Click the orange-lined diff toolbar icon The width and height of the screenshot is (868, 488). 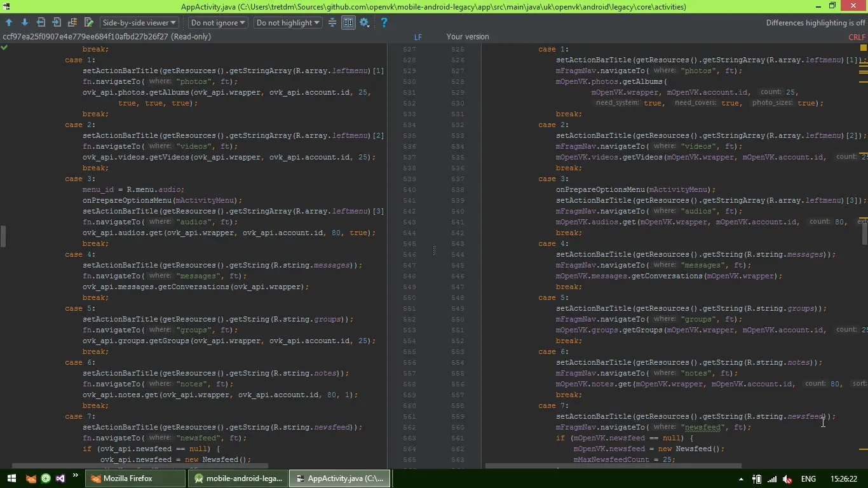pyautogui.click(x=72, y=23)
